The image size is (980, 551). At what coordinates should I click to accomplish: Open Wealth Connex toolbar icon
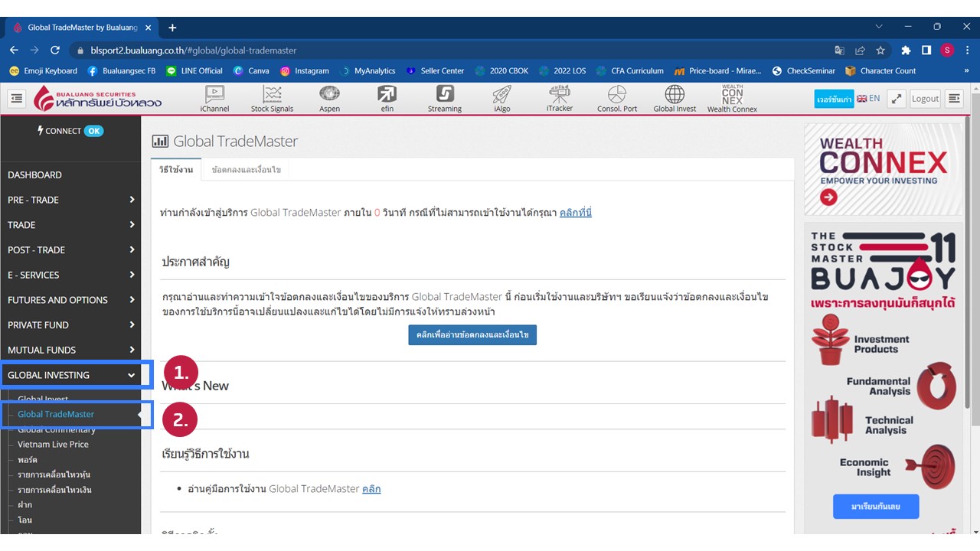(x=732, y=99)
